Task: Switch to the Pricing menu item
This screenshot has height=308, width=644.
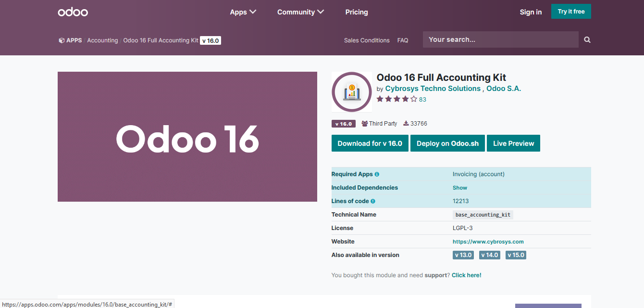Action: point(356,12)
